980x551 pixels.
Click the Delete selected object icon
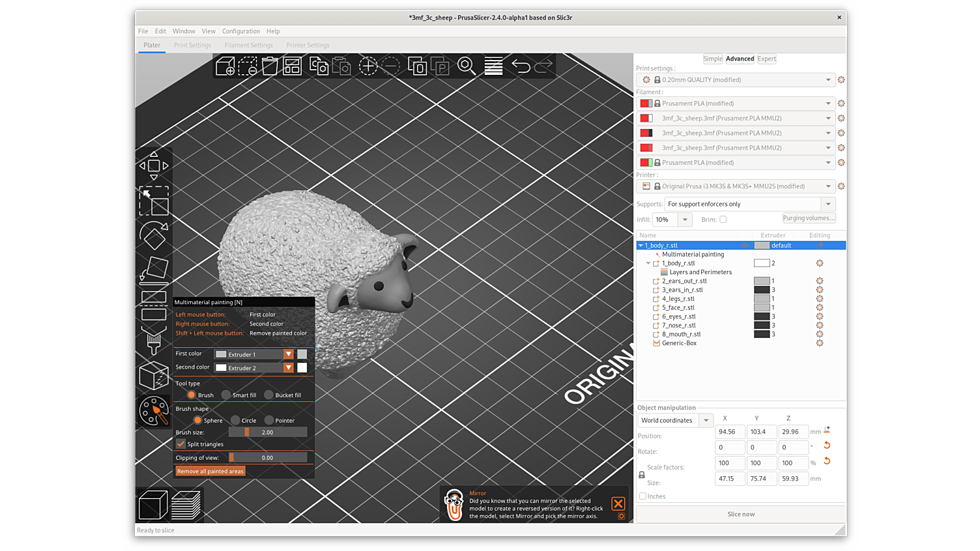(248, 66)
